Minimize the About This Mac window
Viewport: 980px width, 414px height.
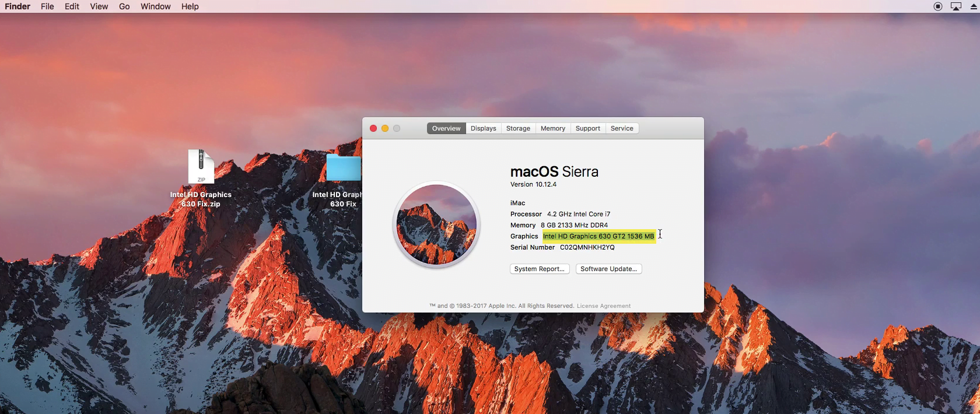[385, 128]
